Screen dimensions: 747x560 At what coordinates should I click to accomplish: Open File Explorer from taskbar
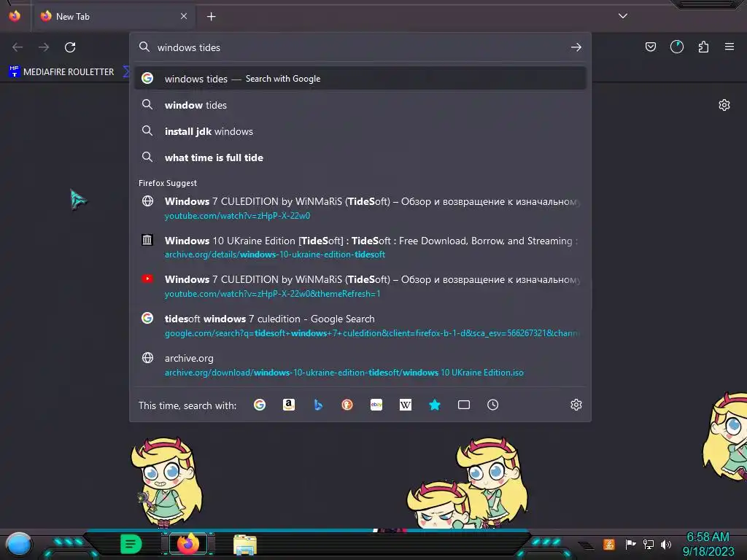[245, 545]
